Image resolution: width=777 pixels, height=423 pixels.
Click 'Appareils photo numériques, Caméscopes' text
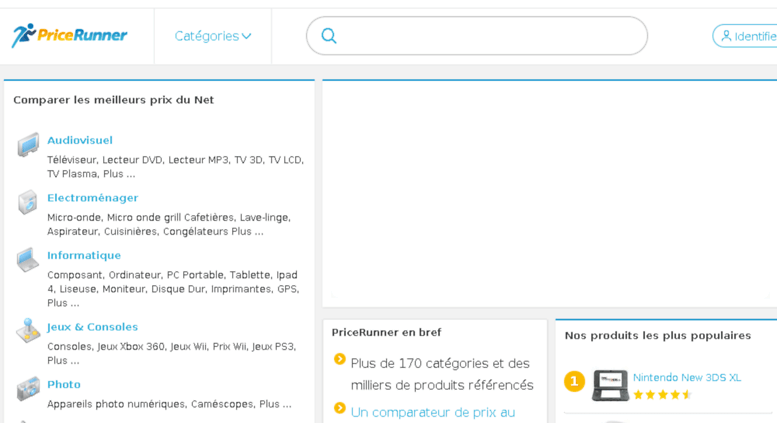click(x=151, y=404)
